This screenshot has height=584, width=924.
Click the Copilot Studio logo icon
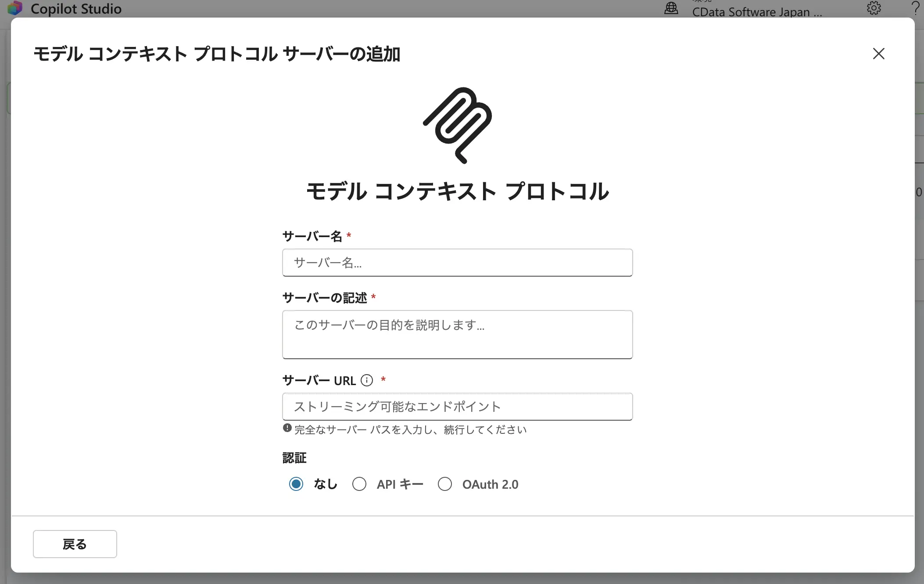click(14, 8)
